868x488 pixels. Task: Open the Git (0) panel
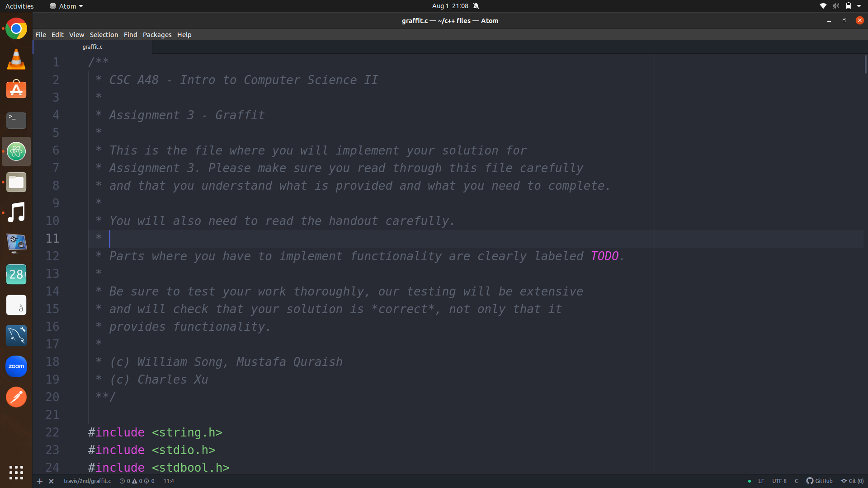[x=852, y=481]
